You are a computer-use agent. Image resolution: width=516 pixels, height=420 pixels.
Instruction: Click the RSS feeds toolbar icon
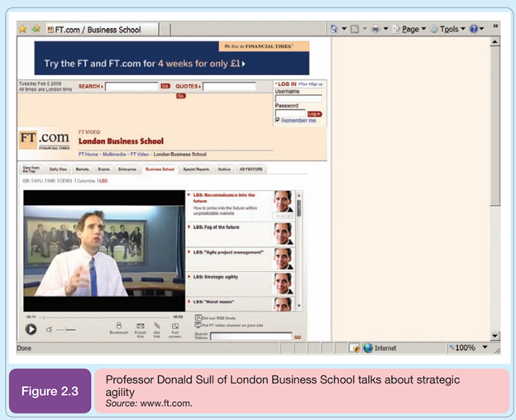tap(355, 29)
